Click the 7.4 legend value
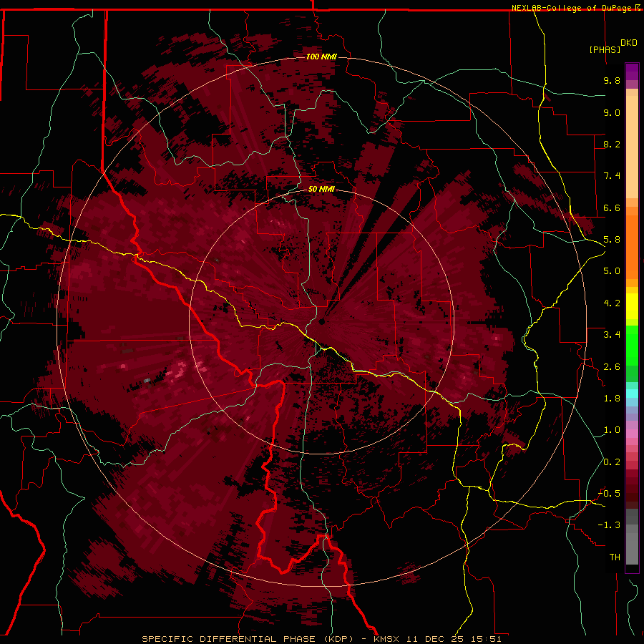This screenshot has width=644, height=644. pos(612,176)
